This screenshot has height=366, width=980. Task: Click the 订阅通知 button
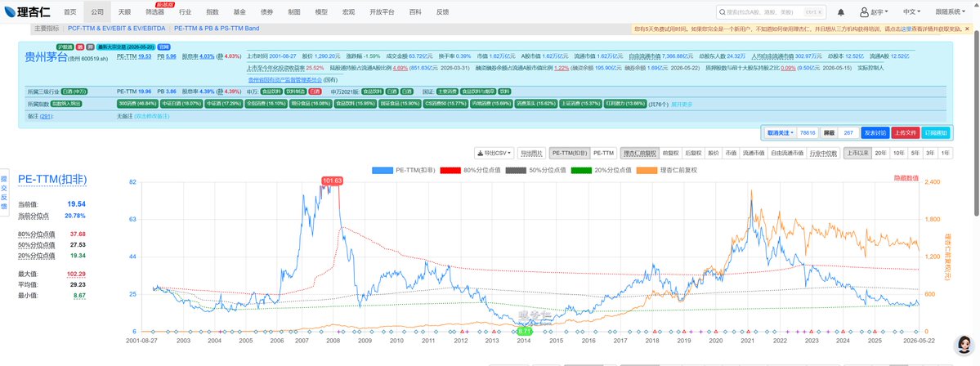point(935,132)
